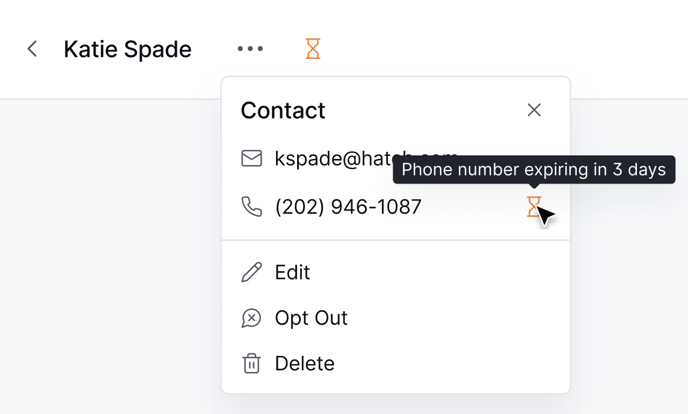Viewport: 688px width, 414px height.
Task: Click the phone number expiring tooltip
Action: point(533,170)
